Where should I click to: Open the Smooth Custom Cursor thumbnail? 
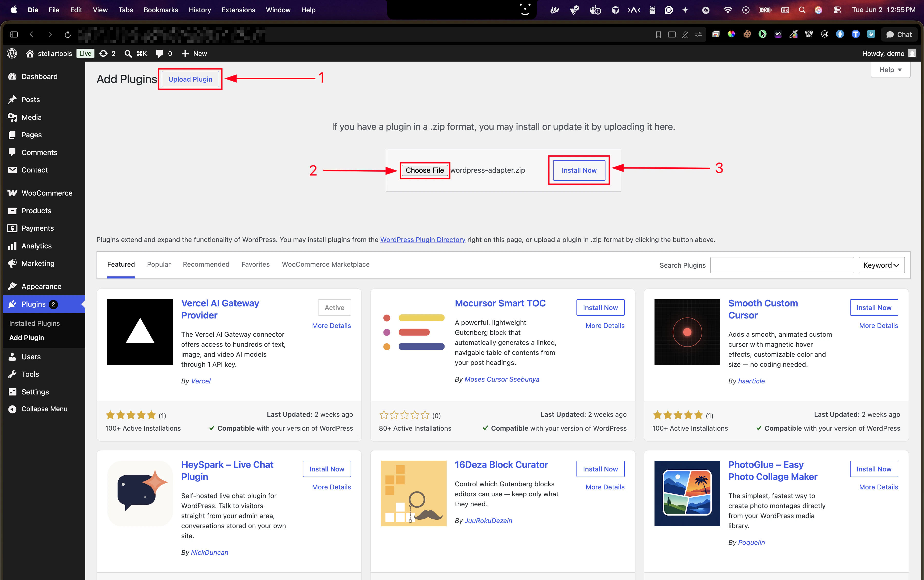[x=687, y=332]
